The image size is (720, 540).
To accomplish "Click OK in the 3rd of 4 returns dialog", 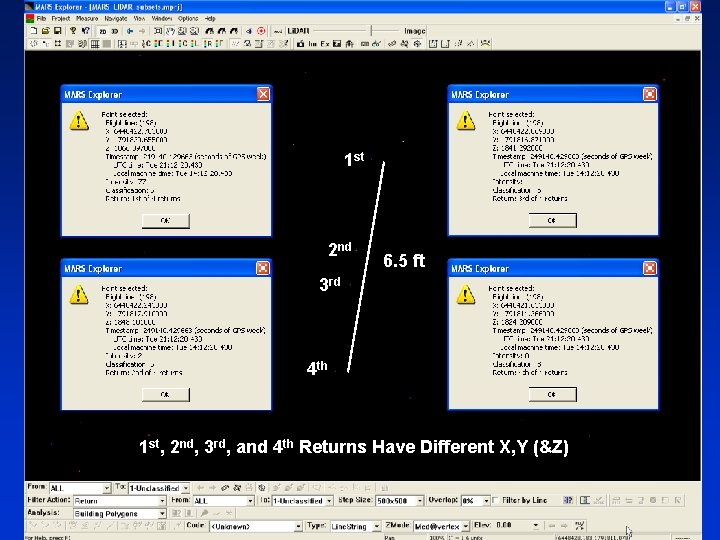I will [x=552, y=220].
